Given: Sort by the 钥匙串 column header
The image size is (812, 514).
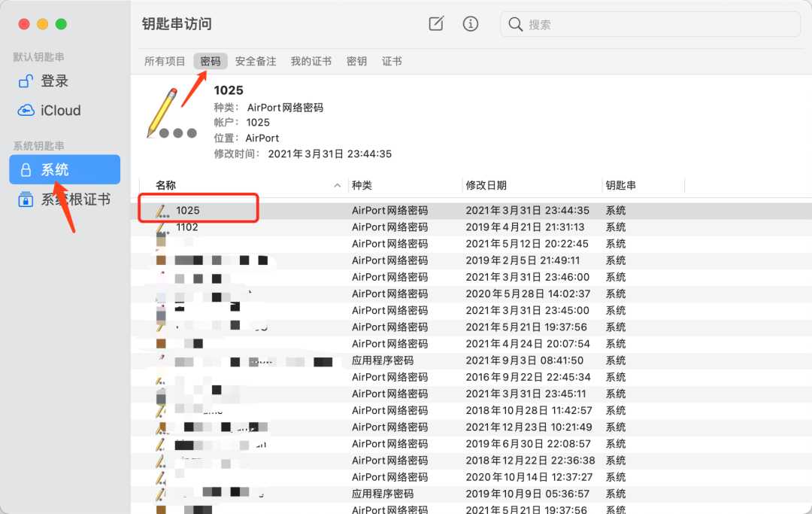Looking at the screenshot, I should 620,185.
